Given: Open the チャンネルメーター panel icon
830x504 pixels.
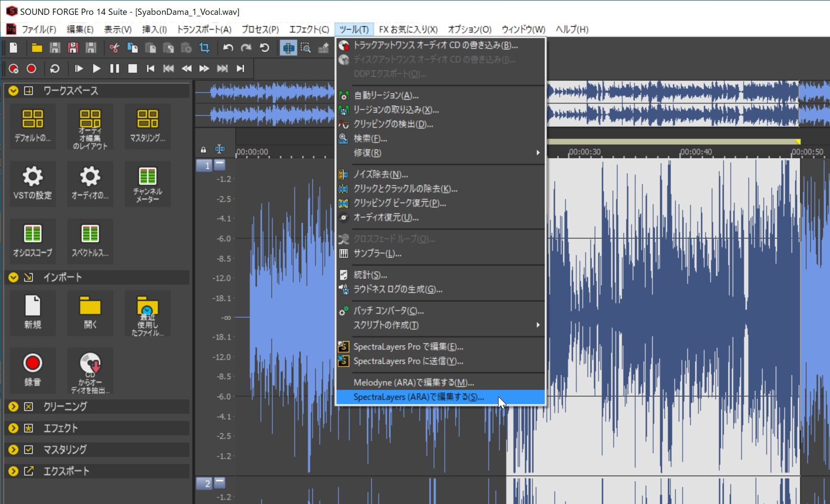Looking at the screenshot, I should point(148,184).
